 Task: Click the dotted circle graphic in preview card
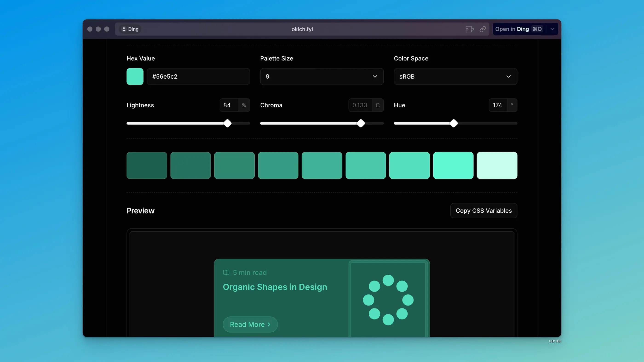(388, 300)
